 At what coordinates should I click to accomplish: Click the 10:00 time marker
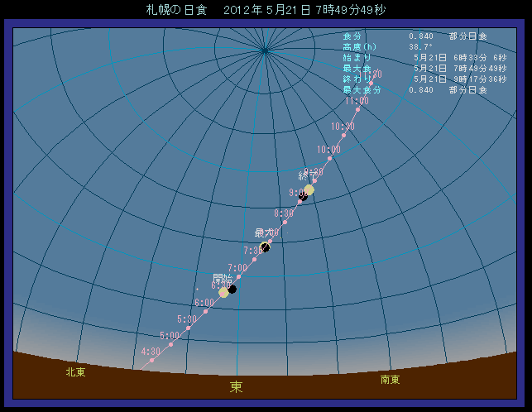(329, 158)
